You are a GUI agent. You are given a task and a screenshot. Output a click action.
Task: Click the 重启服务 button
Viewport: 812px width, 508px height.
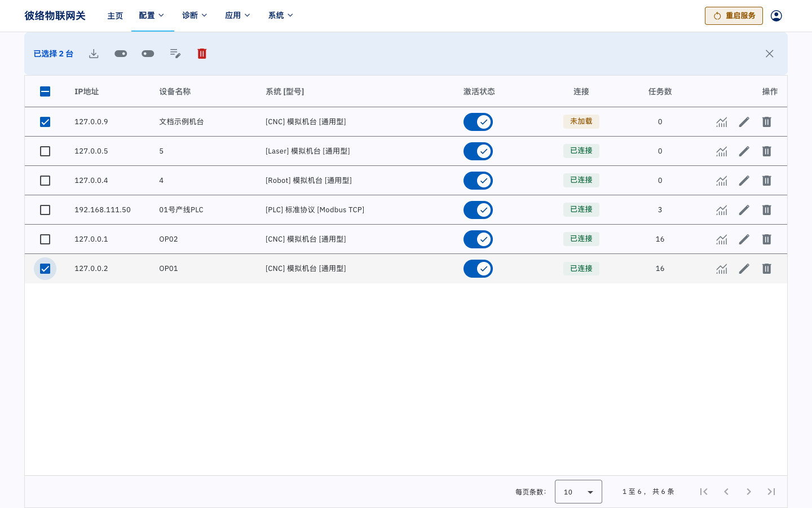tap(734, 16)
